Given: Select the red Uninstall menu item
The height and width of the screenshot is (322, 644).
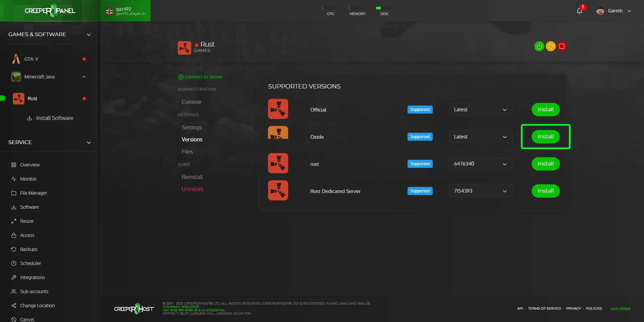Looking at the screenshot, I should click(x=193, y=189).
